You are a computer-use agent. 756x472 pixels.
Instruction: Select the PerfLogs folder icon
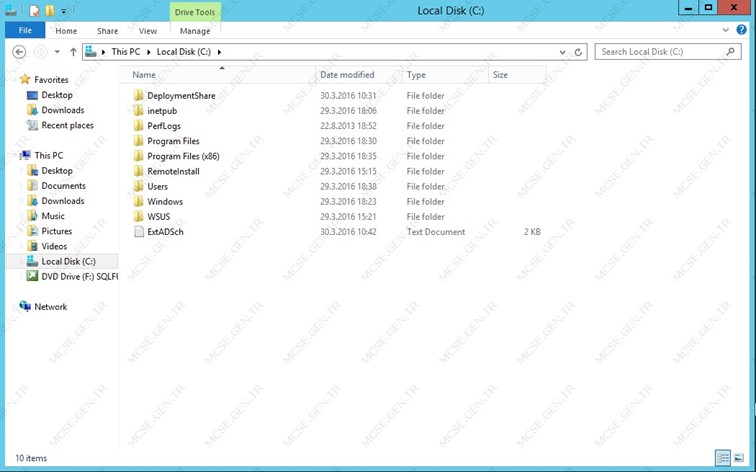click(138, 125)
